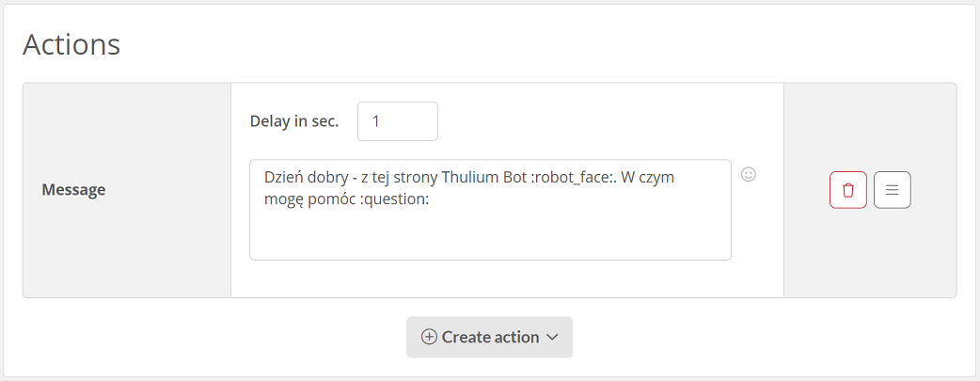Click the three-line reorder handle button
980x381 pixels.
coord(892,190)
